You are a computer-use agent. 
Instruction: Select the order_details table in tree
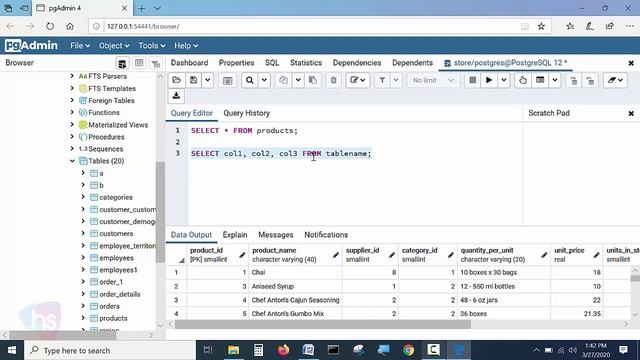point(120,294)
